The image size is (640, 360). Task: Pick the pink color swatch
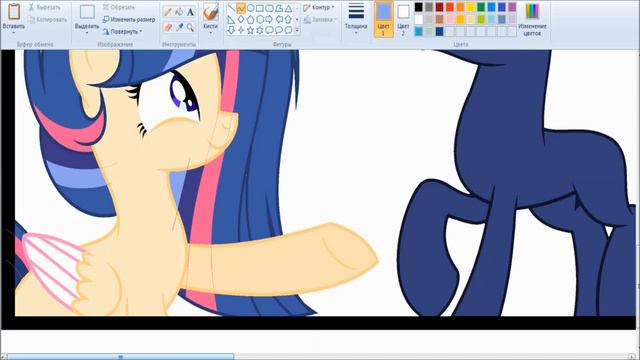[449, 19]
